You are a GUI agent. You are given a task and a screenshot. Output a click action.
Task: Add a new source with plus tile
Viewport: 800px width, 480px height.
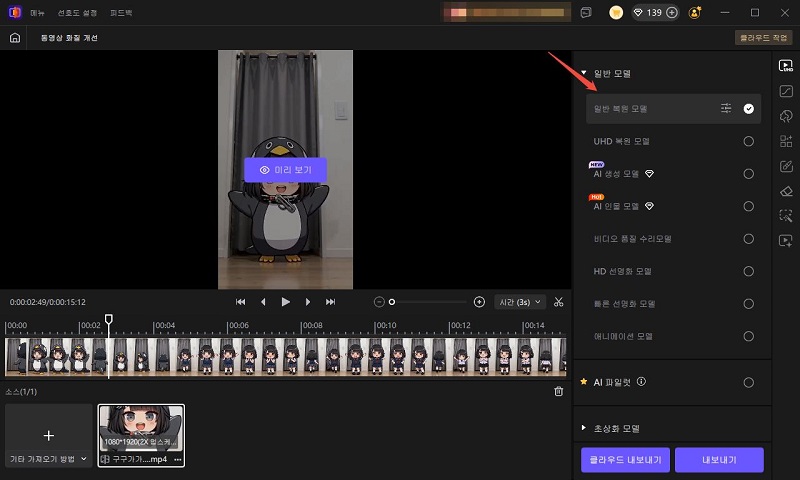pyautogui.click(x=48, y=435)
